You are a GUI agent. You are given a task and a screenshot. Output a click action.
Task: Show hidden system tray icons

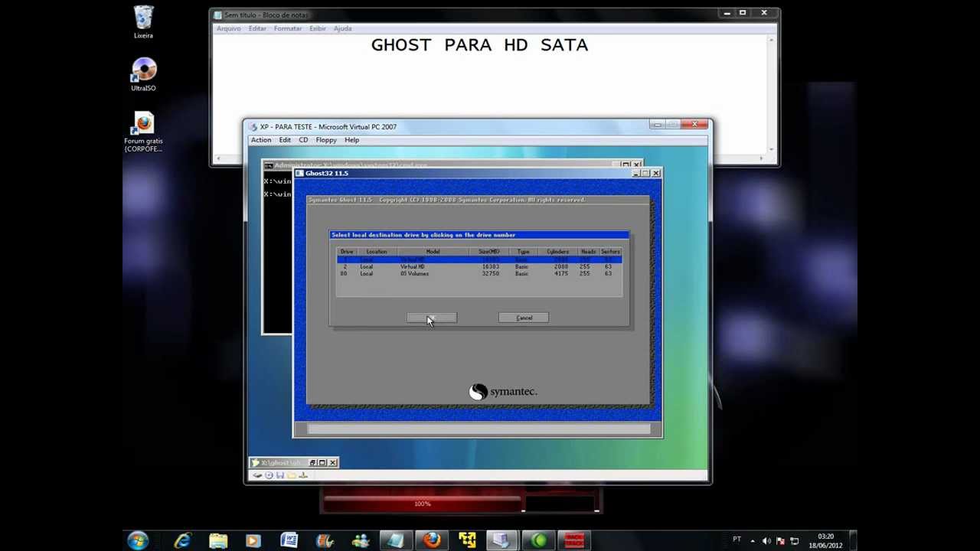[x=753, y=541]
